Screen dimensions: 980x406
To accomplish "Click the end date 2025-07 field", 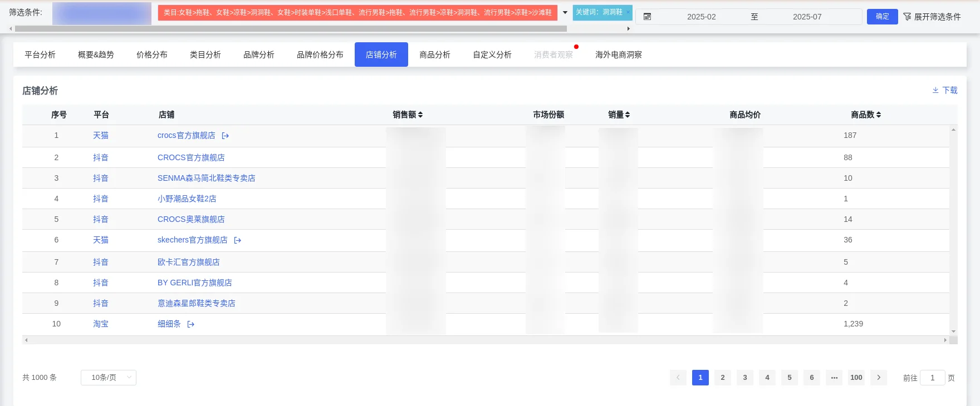I will 807,17.
